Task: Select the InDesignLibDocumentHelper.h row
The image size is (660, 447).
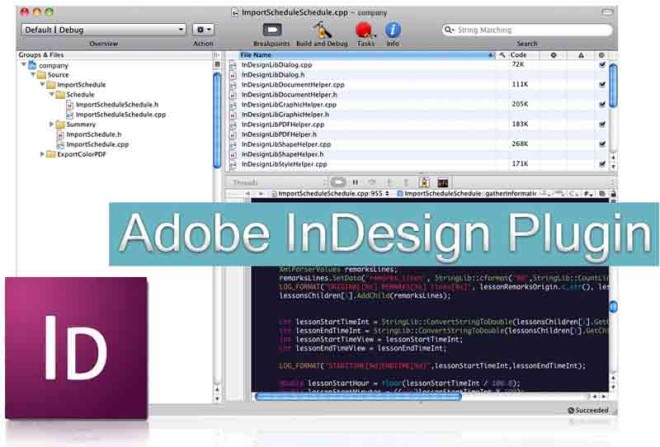Action: coord(419,95)
